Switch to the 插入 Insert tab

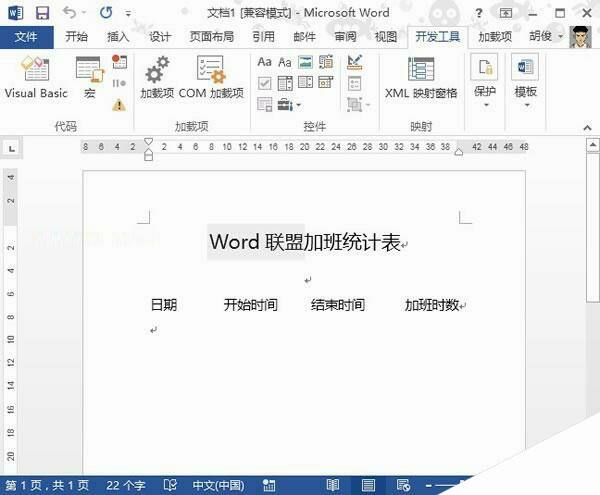point(118,37)
